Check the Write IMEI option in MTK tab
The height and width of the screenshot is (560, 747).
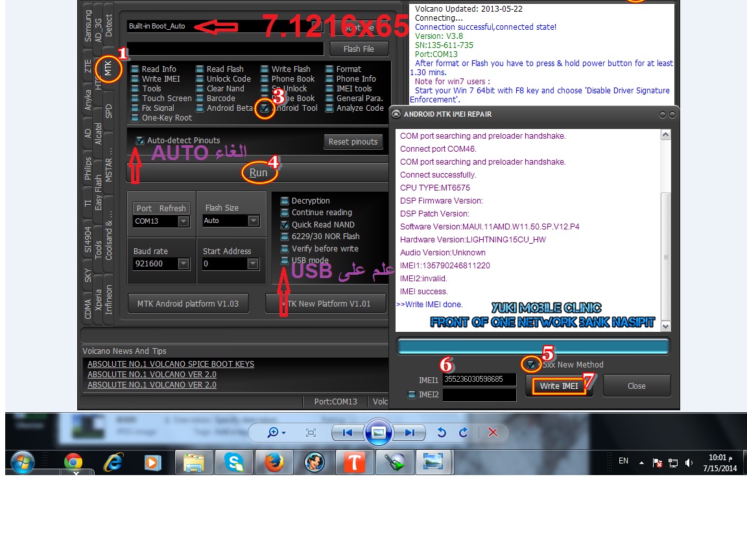[135, 79]
